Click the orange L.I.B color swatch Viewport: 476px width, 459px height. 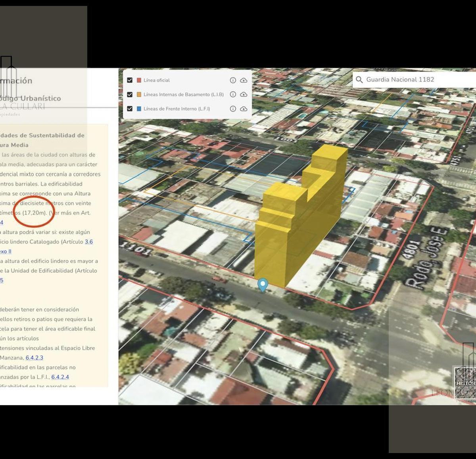pos(139,94)
